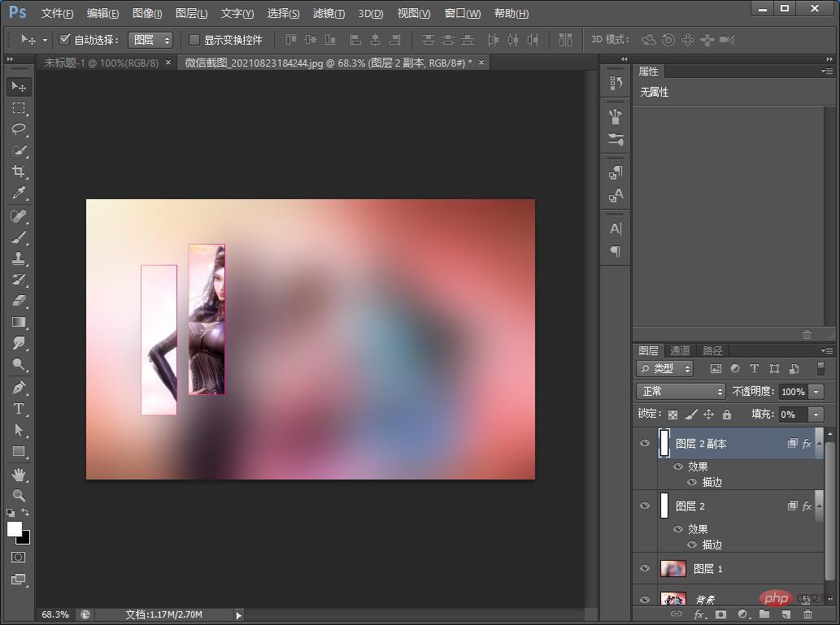840x625 pixels.
Task: Toggle the 自动选择 checkbox
Action: (65, 39)
